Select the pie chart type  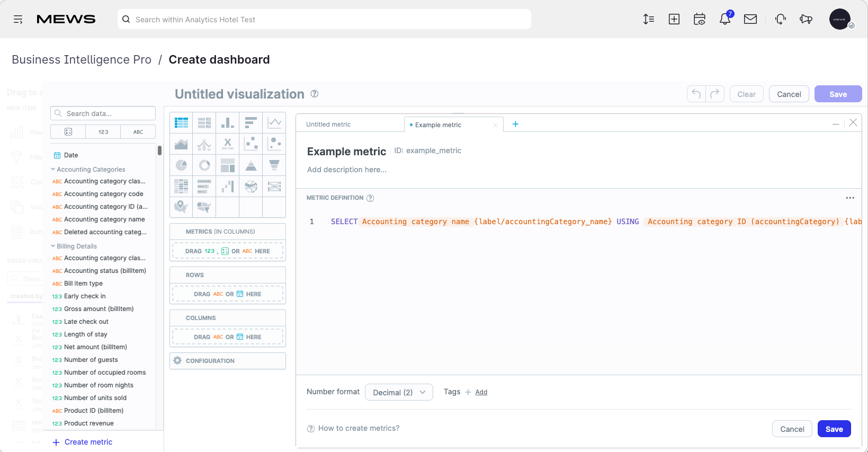(x=181, y=165)
